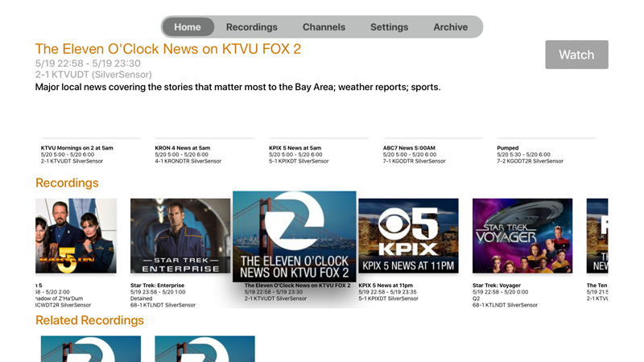Viewport: 644px width, 362px height.
Task: Open Star Trek: Enterprise recording thumbnail
Action: 180,236
